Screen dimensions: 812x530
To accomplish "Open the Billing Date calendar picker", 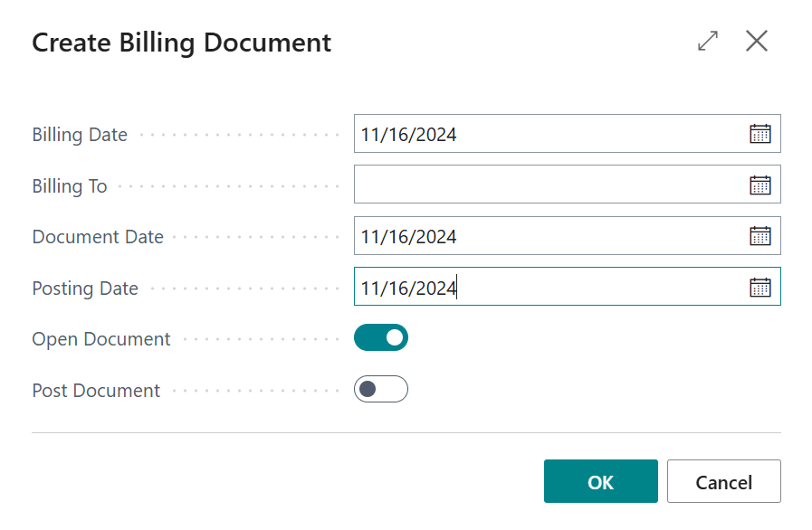I will [759, 134].
